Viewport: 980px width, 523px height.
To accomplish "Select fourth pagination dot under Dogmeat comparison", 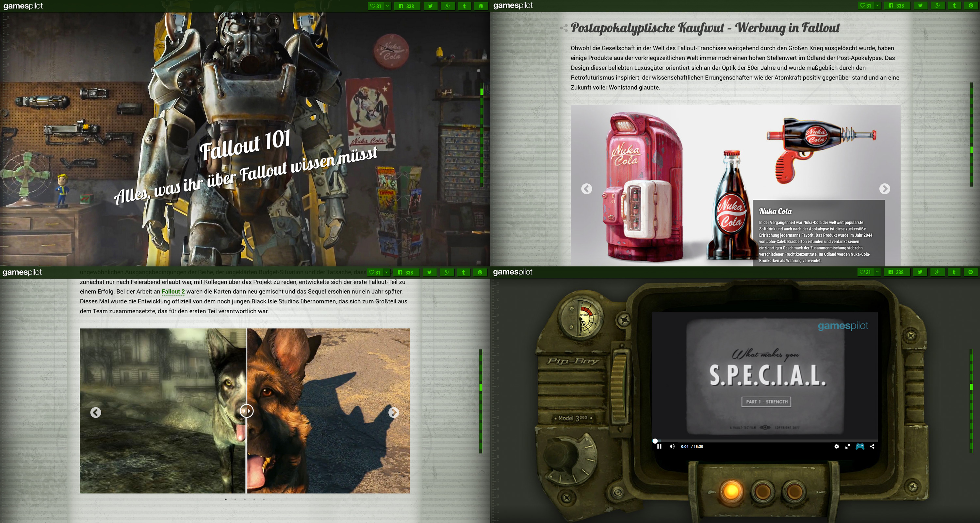I will click(254, 499).
